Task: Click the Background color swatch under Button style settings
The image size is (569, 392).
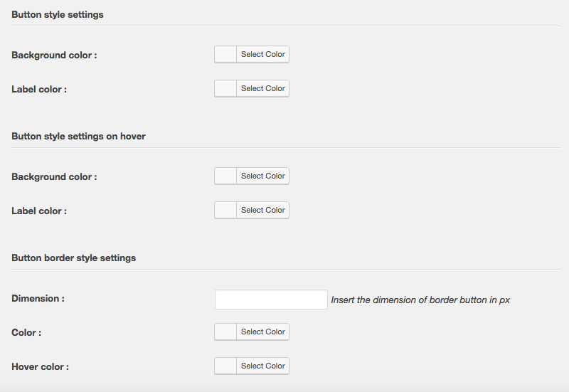Action: click(x=225, y=55)
